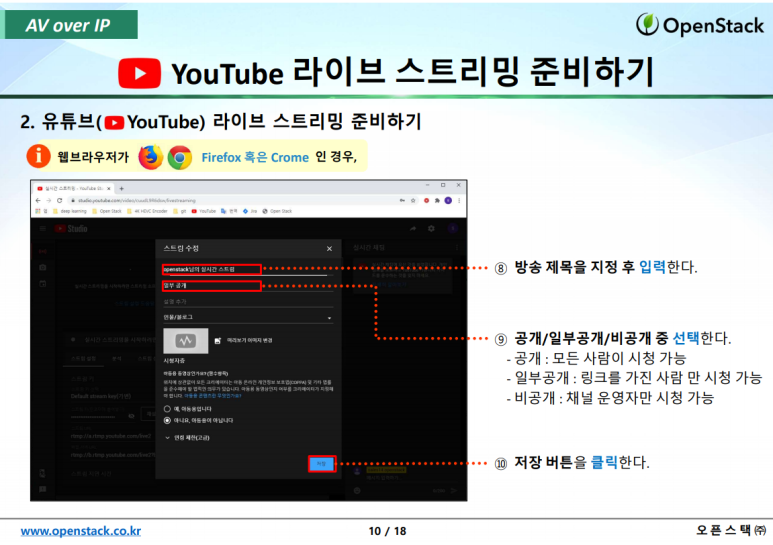Click the key icon in address bar

402,201
